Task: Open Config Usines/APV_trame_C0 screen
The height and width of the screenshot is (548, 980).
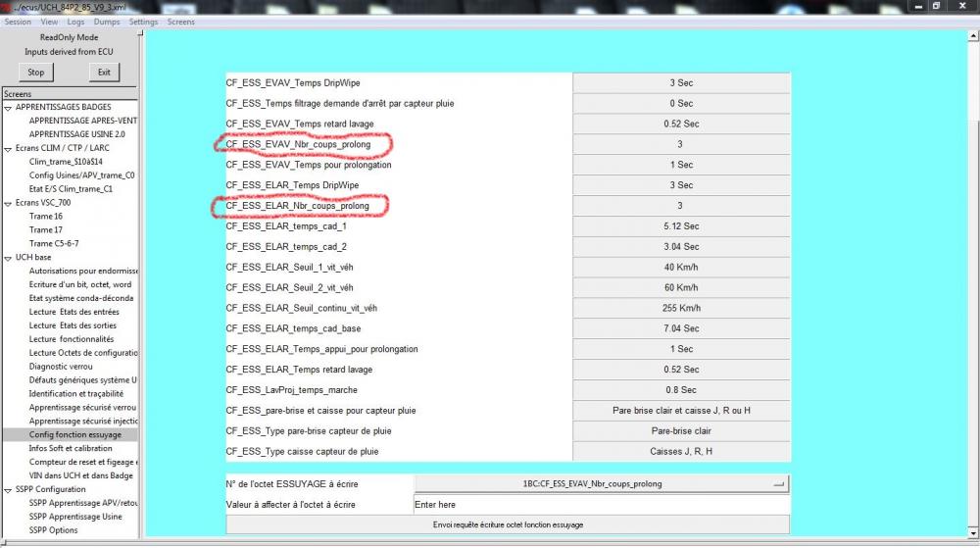Action: point(82,174)
